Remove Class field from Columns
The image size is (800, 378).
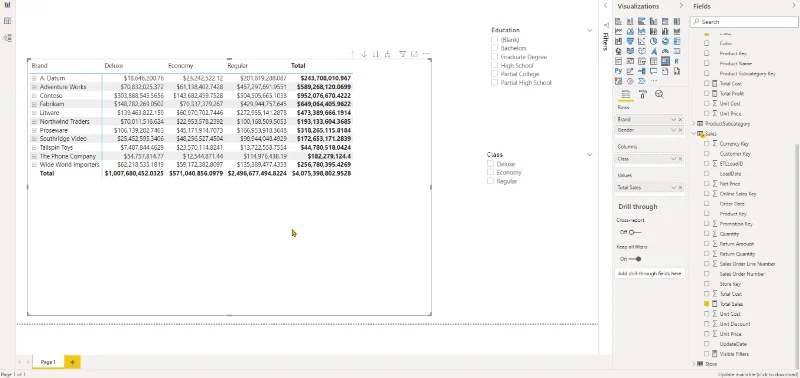point(680,159)
